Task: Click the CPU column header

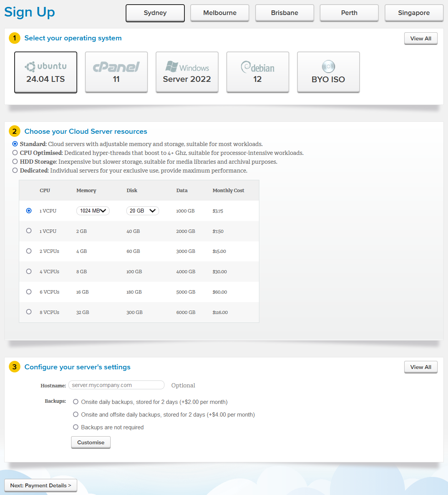Action: tap(45, 191)
